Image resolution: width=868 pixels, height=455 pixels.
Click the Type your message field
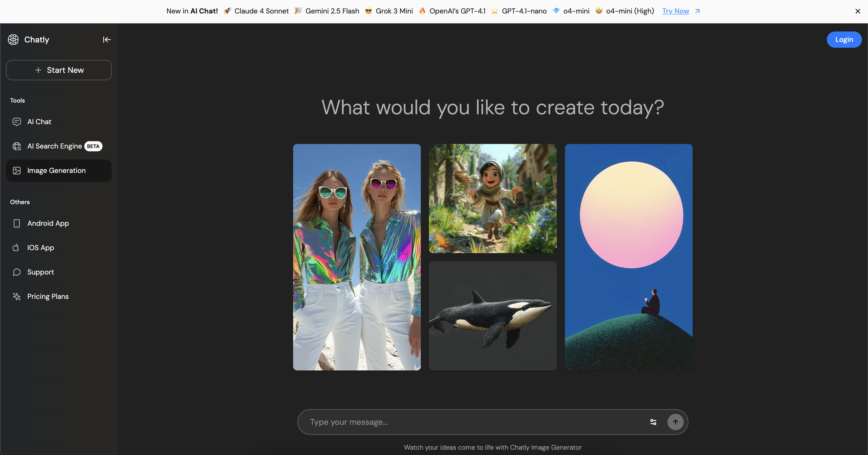point(472,422)
